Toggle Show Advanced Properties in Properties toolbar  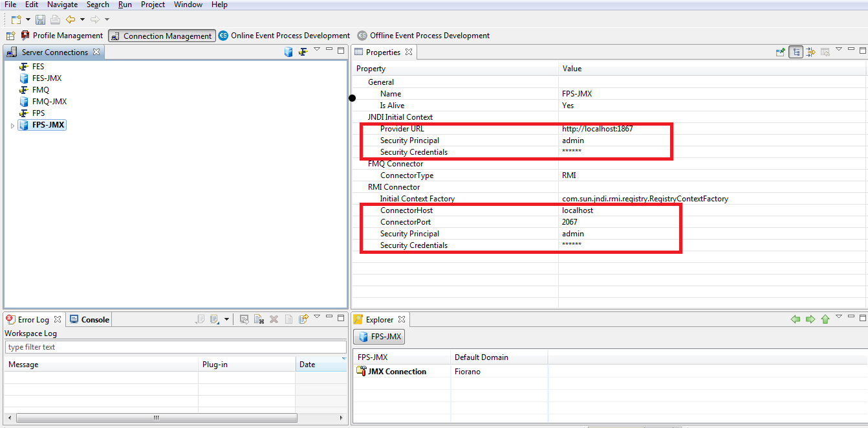click(x=810, y=52)
